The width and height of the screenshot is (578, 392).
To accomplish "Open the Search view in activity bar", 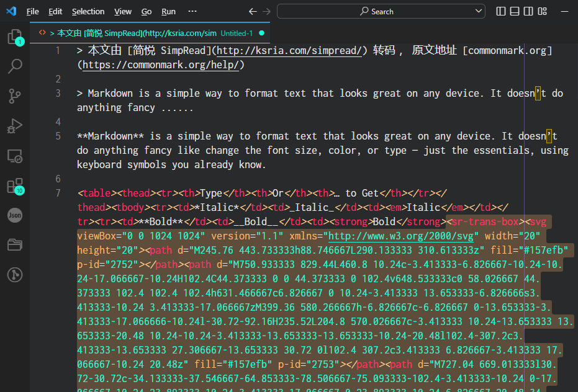I will (x=15, y=66).
